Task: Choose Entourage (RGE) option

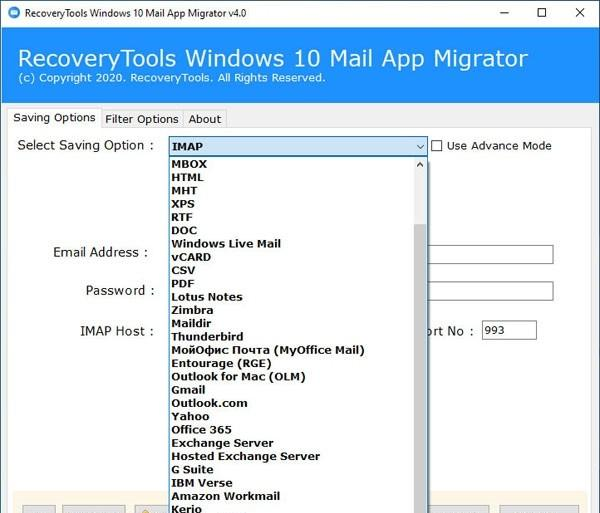Action: (293, 363)
